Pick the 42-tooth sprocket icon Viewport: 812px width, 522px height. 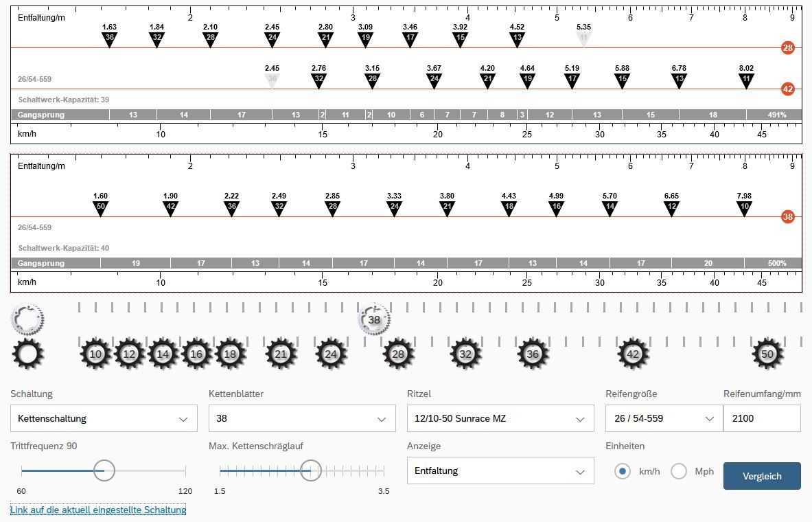633,354
